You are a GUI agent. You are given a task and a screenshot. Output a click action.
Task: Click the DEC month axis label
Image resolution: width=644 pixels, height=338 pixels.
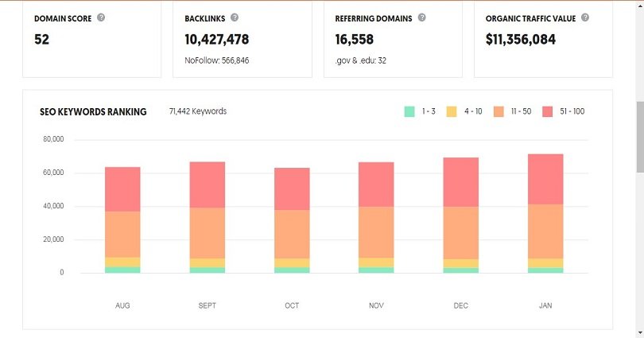tap(461, 305)
